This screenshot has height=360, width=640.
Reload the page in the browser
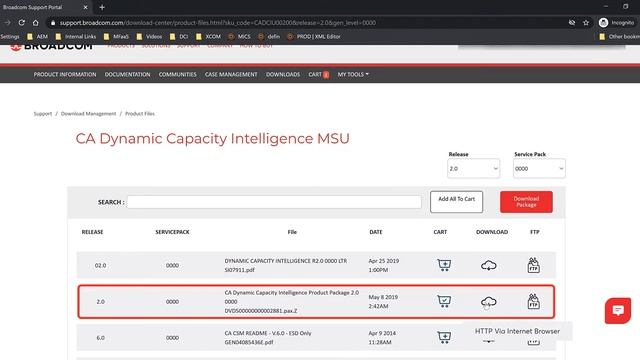[22, 23]
